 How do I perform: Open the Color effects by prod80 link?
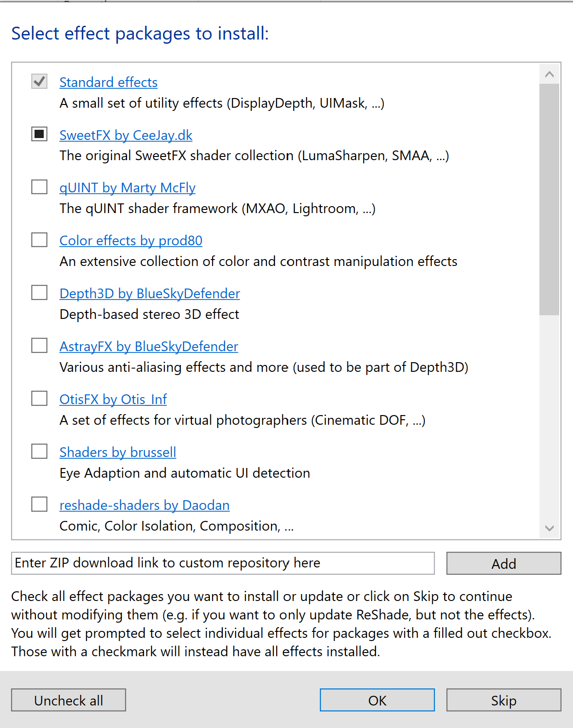click(131, 241)
